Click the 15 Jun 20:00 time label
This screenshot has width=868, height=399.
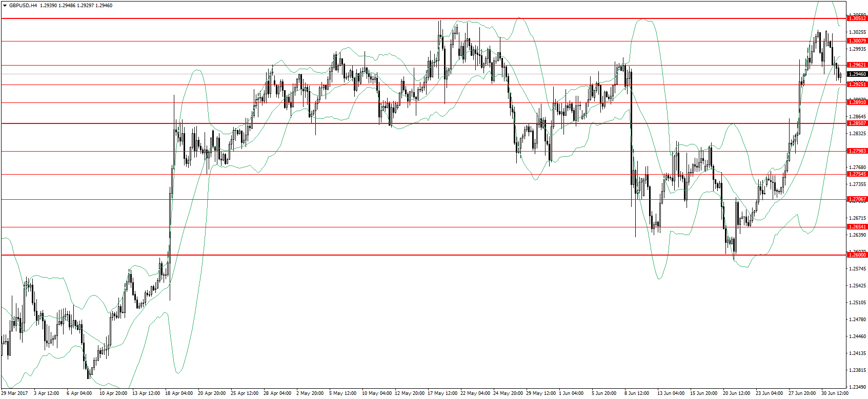[704, 394]
